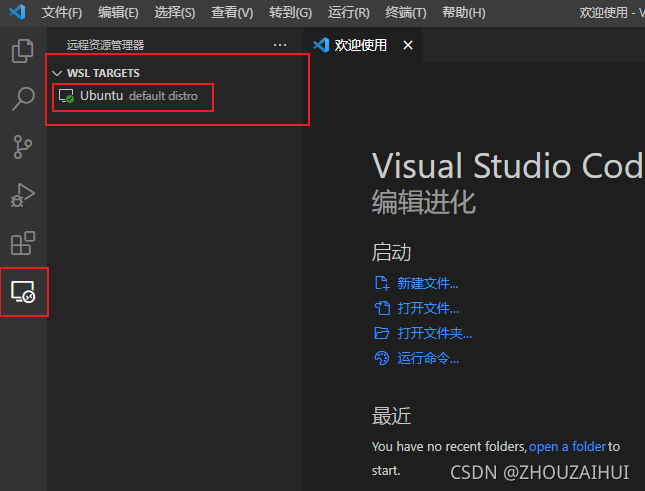Open the 终端(T) menu
Screen dimensions: 645x491
coord(406,13)
